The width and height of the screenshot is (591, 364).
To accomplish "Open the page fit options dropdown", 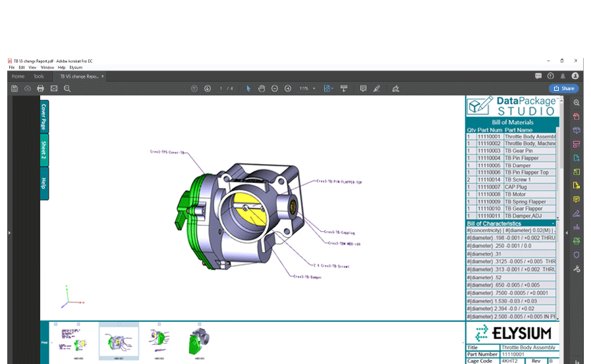I will pyautogui.click(x=328, y=88).
